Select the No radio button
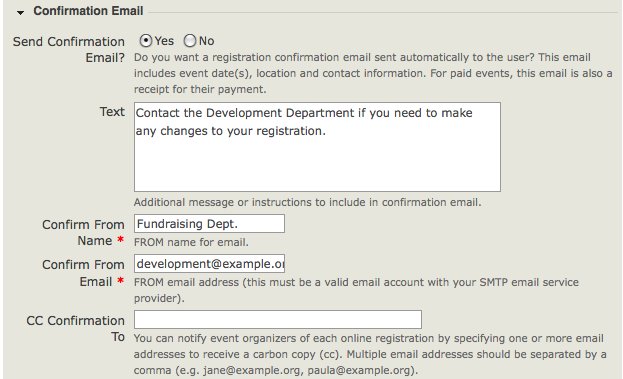This screenshot has height=379, width=623. (x=190, y=41)
